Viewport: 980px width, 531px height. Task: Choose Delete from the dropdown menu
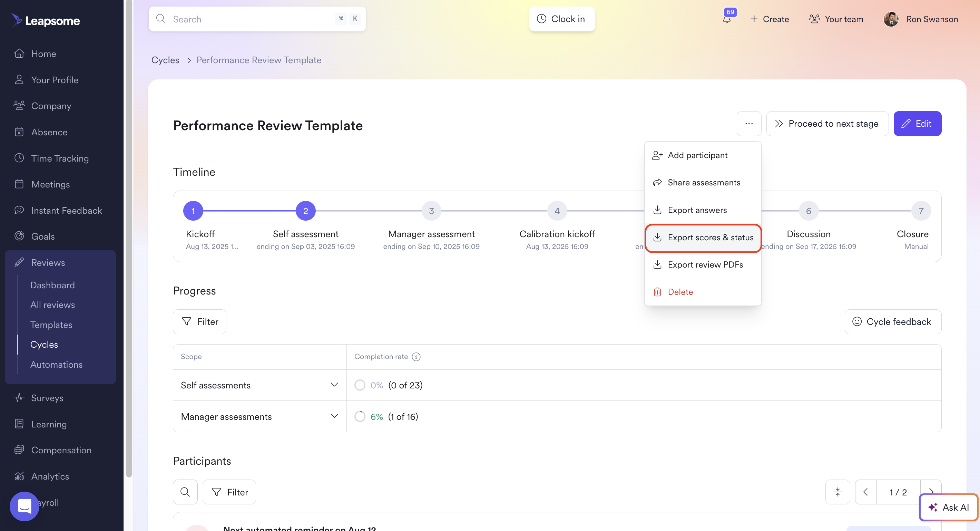coord(680,292)
